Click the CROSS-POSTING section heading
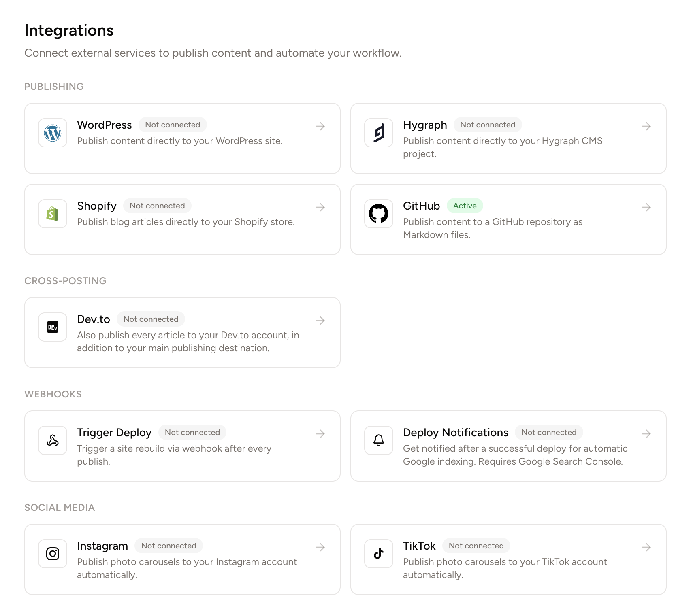 pos(66,281)
